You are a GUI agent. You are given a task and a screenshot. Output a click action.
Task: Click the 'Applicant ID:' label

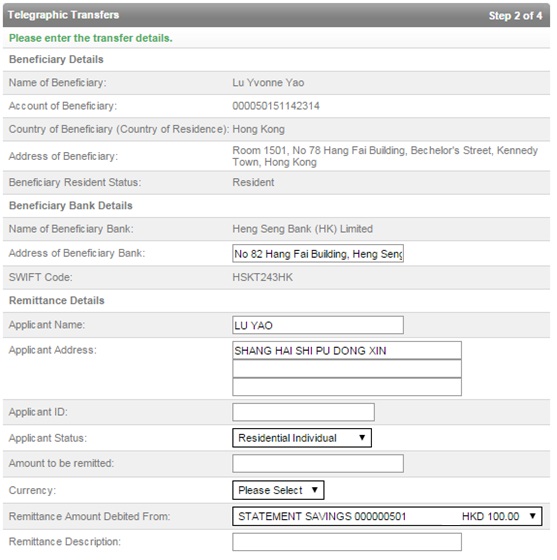pos(38,412)
